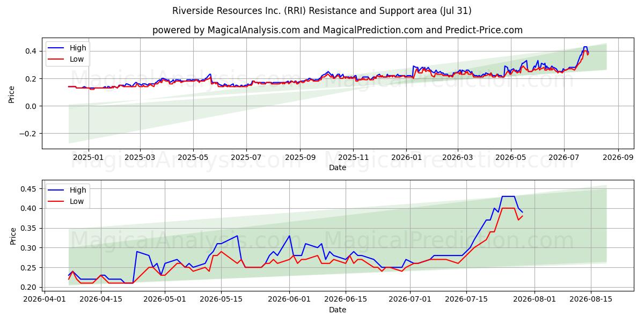The height and width of the screenshot is (322, 644).
Task: Click the 'Price' axis label of the bottom chart
Action: (x=13, y=236)
